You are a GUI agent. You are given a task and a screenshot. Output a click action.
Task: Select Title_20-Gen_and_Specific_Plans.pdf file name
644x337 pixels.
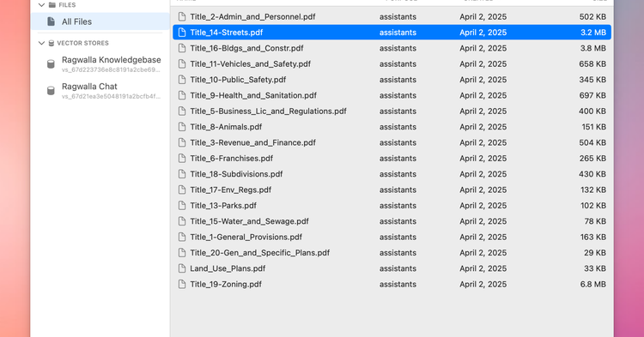point(259,253)
